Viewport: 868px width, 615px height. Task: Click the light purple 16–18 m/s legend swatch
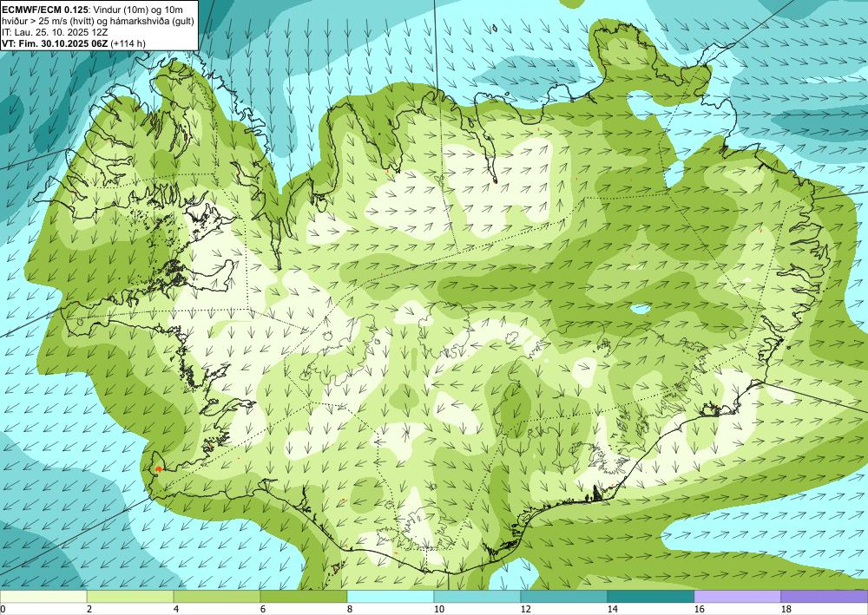coord(737,596)
